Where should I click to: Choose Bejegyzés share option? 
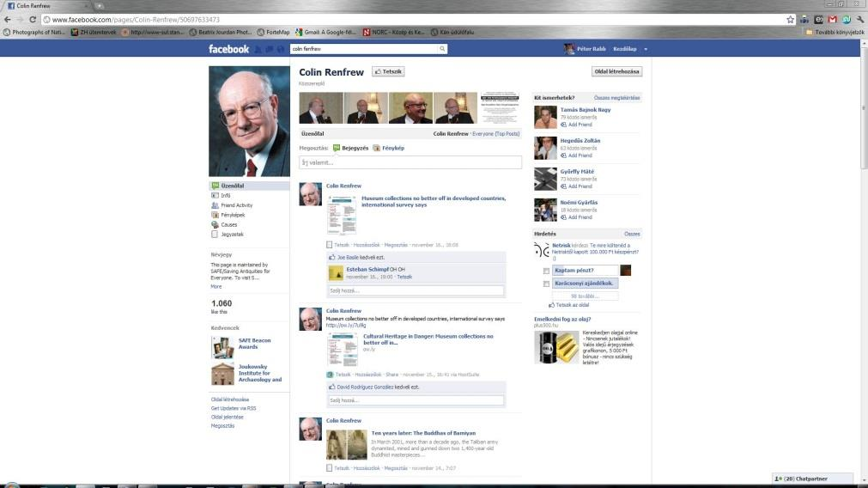pyautogui.click(x=350, y=148)
